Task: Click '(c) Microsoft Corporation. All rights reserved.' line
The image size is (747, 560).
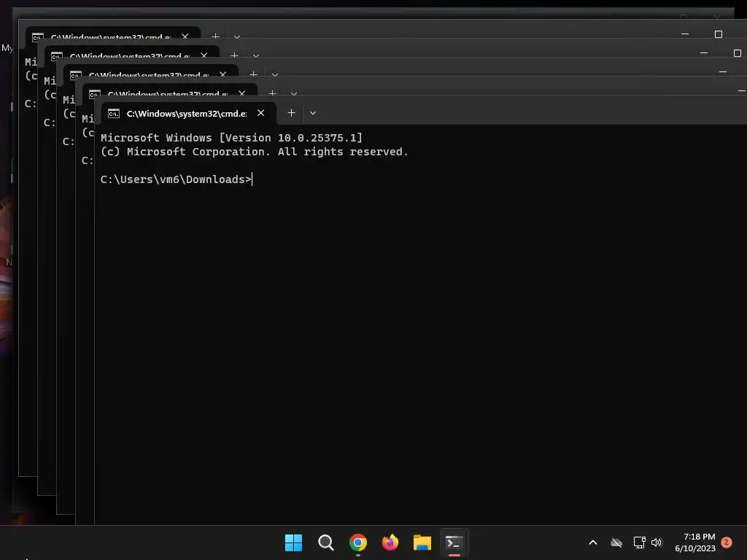Action: (255, 152)
